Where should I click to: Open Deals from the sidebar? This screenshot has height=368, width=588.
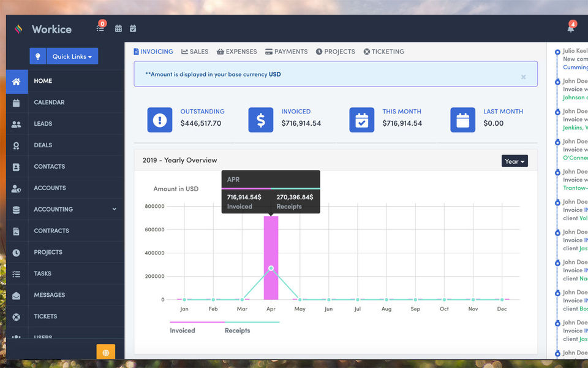tap(43, 145)
